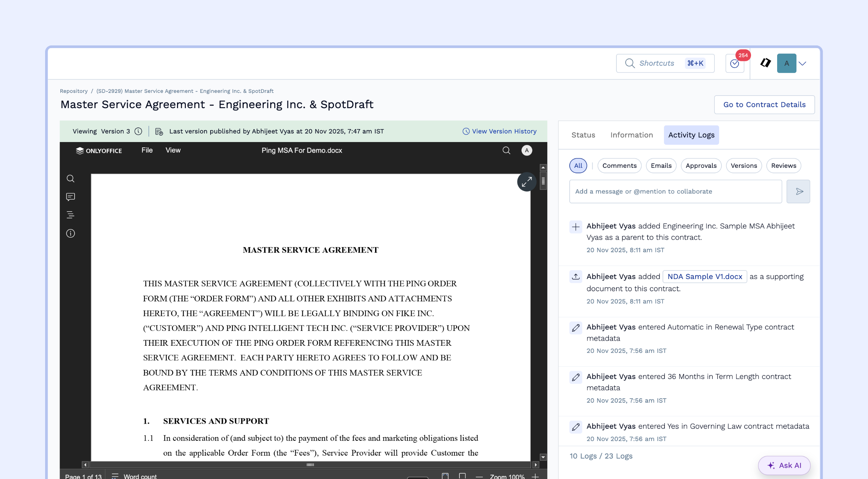This screenshot has height=479, width=868.
Task: Filter activity logs by Approvals
Action: pos(701,166)
